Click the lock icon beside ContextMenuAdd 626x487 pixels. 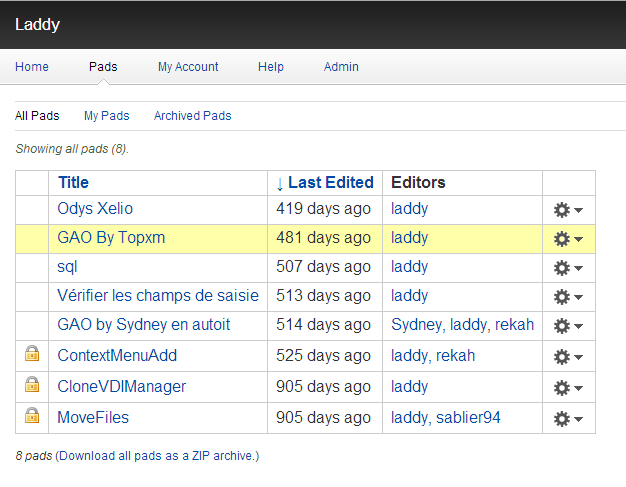pyautogui.click(x=32, y=353)
